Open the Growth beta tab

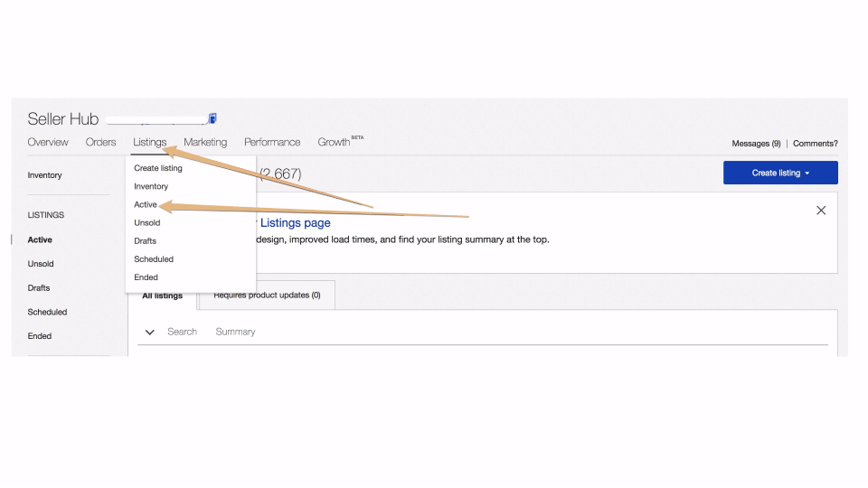[340, 142]
